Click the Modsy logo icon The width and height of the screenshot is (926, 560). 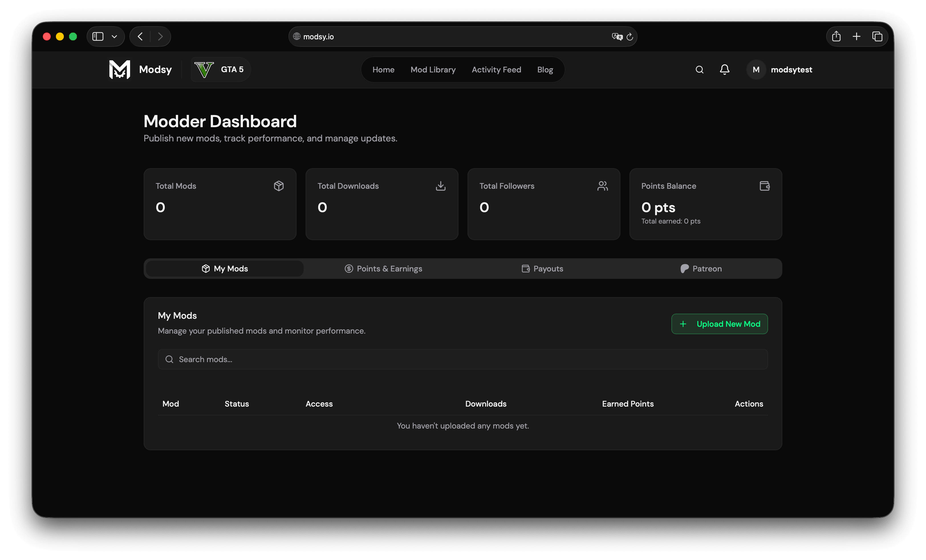coord(119,70)
